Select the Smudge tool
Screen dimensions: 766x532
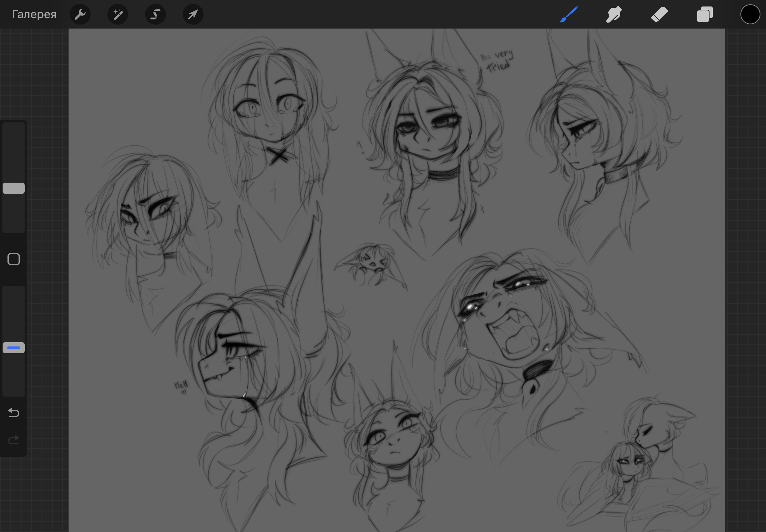coord(613,14)
